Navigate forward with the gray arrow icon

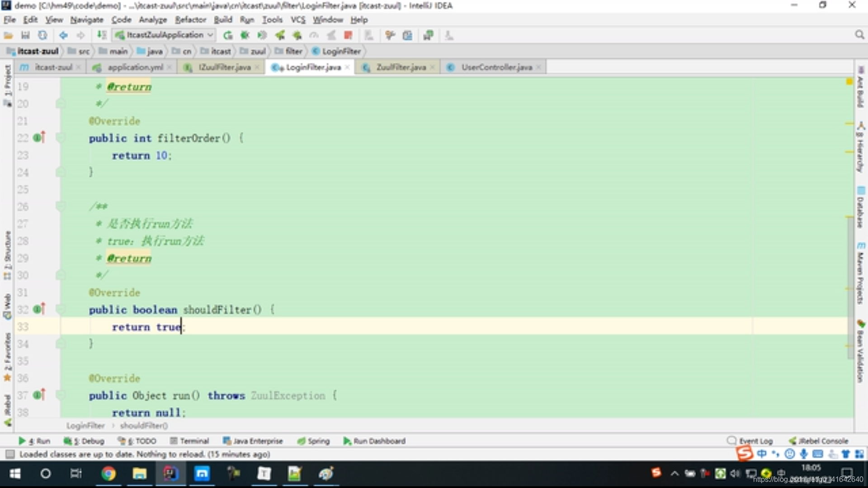coord(80,35)
